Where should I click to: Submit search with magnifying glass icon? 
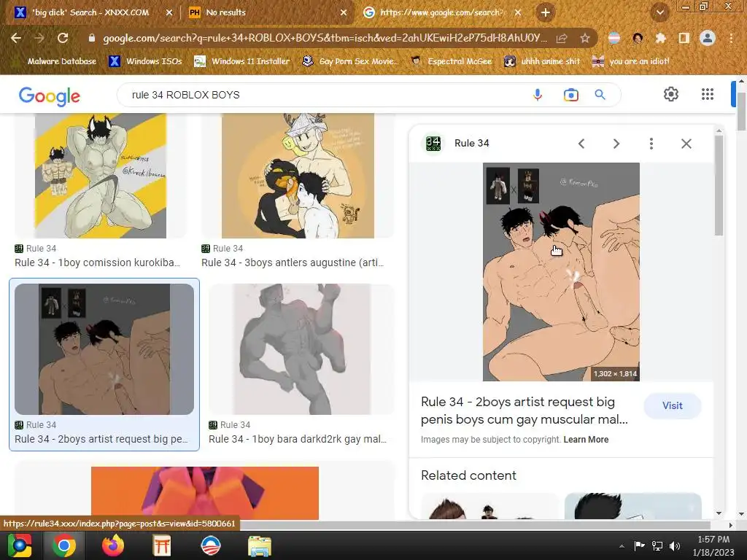pos(600,95)
